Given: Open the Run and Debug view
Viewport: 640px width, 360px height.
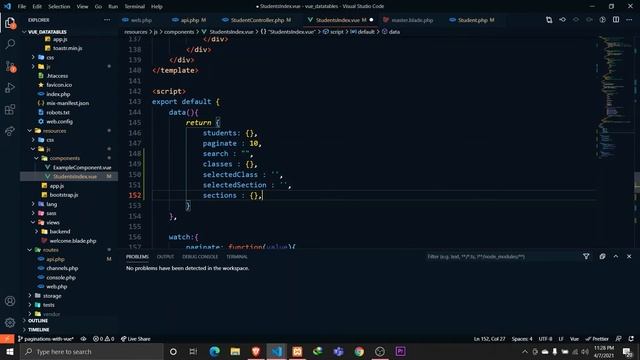Looking at the screenshot, I should pyautogui.click(x=10, y=88).
